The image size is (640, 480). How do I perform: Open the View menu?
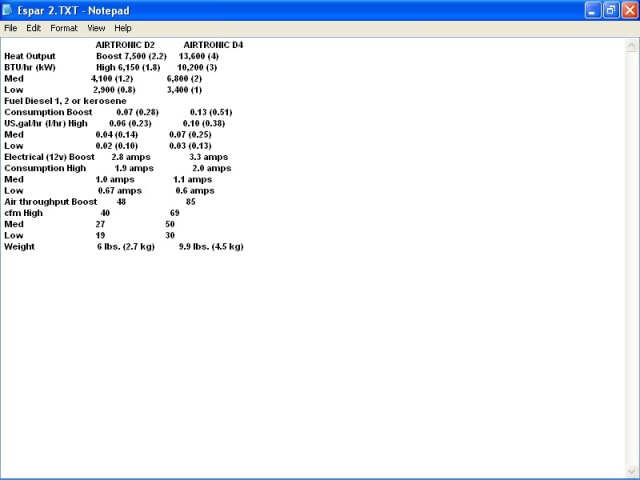click(x=96, y=28)
